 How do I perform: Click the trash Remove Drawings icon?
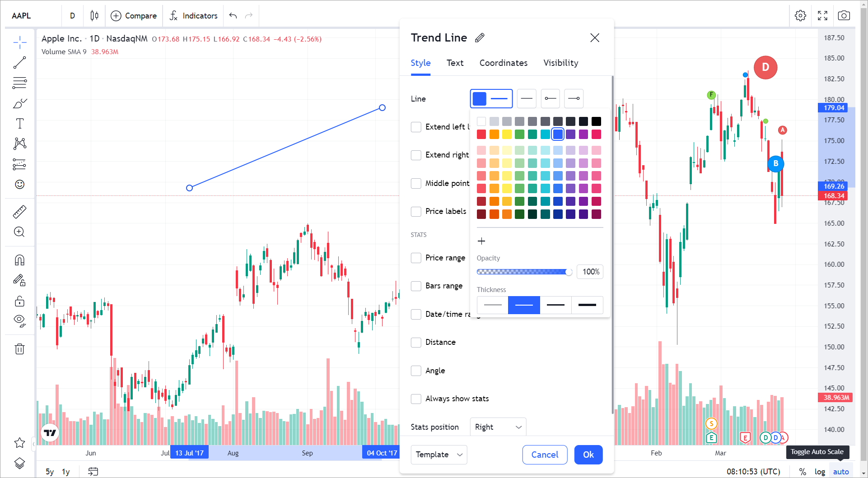(19, 349)
